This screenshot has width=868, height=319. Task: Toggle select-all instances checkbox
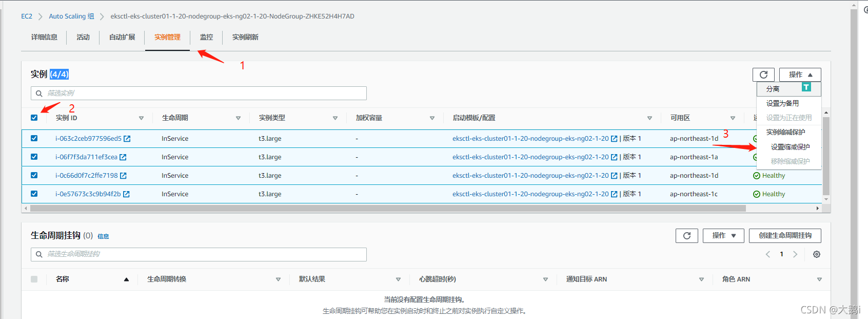tap(34, 118)
